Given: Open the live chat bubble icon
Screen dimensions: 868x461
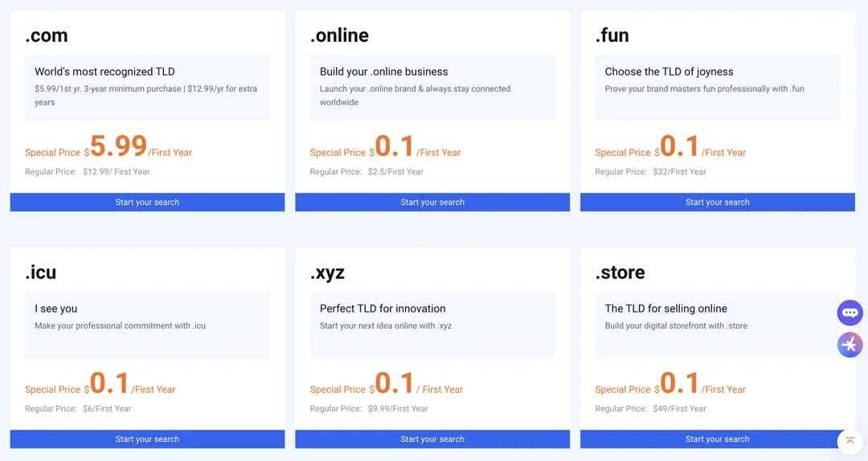Looking at the screenshot, I should tap(850, 312).
